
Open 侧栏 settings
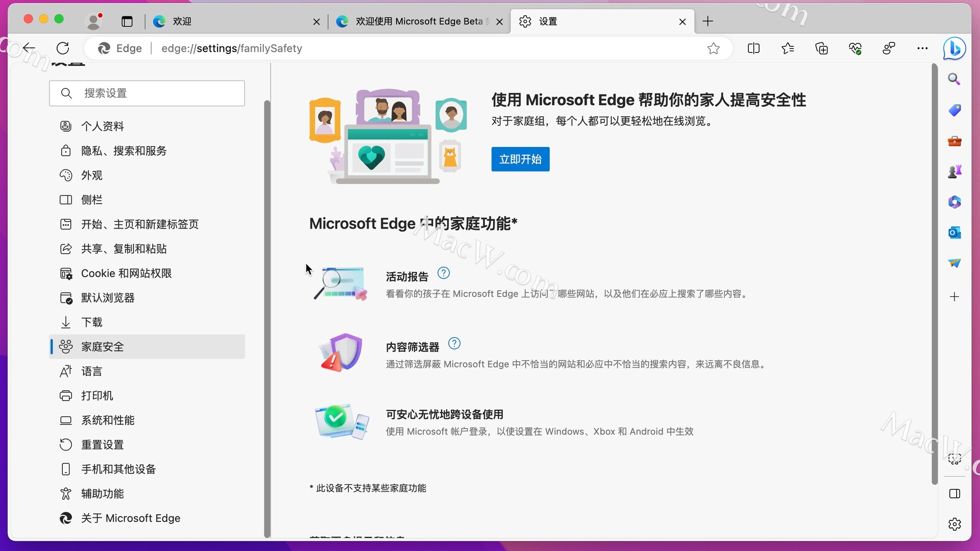point(147,199)
